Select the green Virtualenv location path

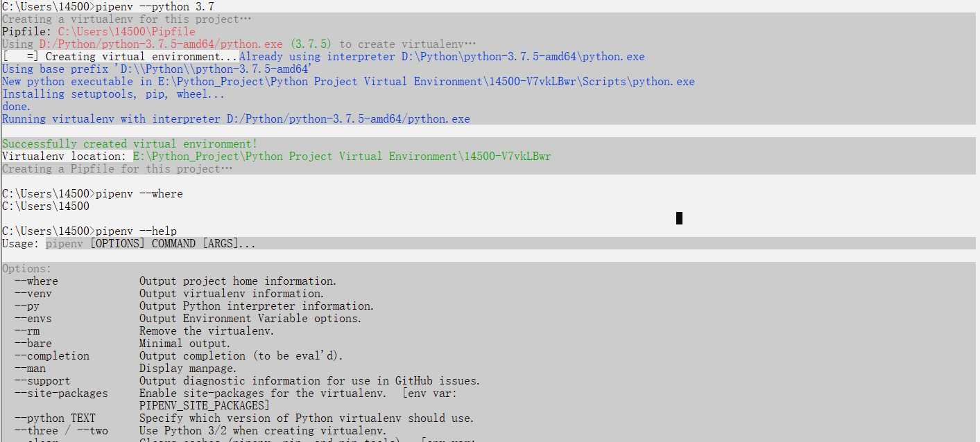342,157
